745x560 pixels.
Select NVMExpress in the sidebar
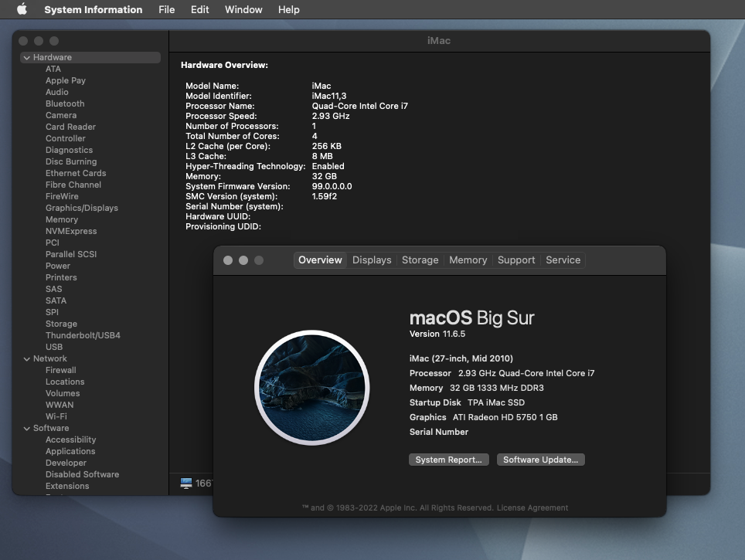click(x=71, y=231)
